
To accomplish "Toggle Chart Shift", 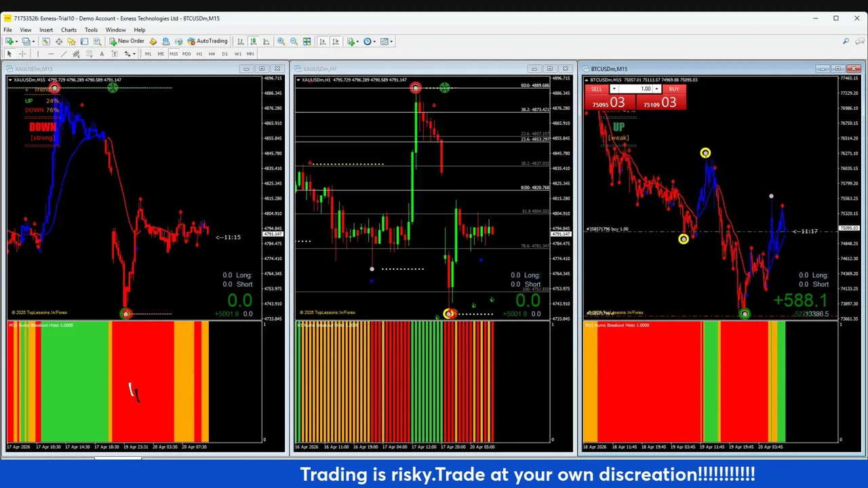I will pyautogui.click(x=336, y=41).
